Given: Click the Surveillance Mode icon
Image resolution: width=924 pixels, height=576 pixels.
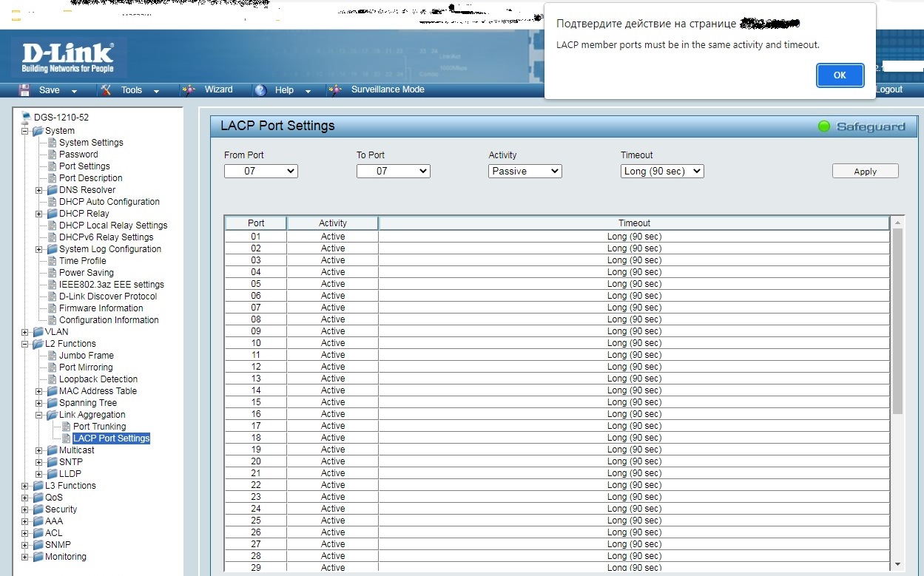Looking at the screenshot, I should (x=335, y=89).
